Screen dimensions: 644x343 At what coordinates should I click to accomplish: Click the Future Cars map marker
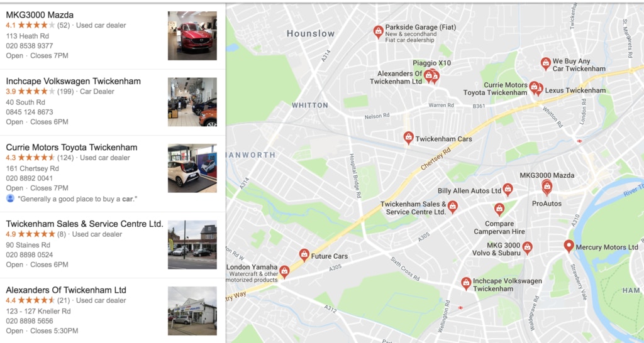(x=304, y=255)
